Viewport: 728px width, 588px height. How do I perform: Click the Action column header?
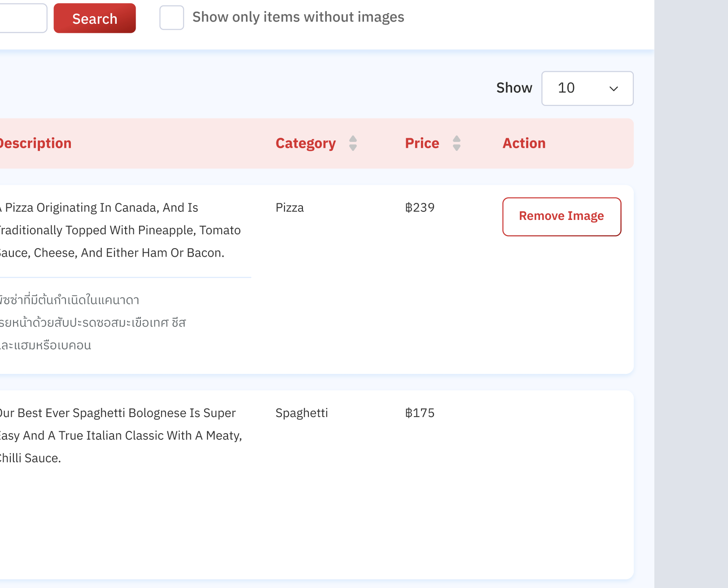click(524, 143)
